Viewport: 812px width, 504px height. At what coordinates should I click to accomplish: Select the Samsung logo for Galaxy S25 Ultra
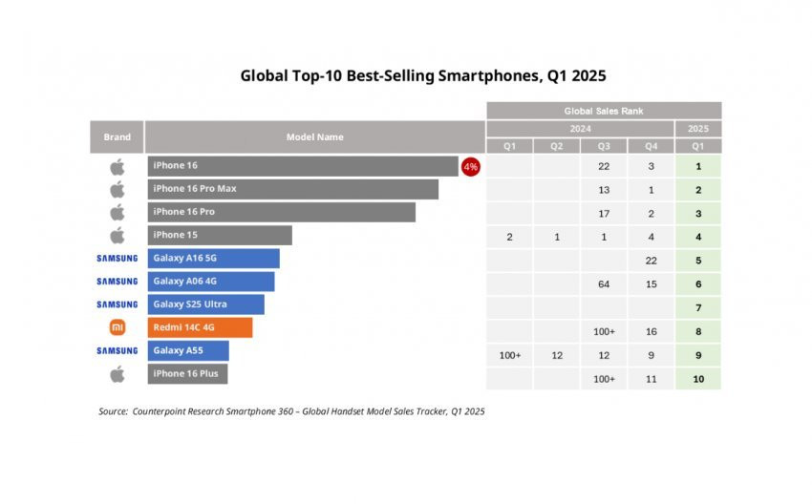tap(117, 304)
